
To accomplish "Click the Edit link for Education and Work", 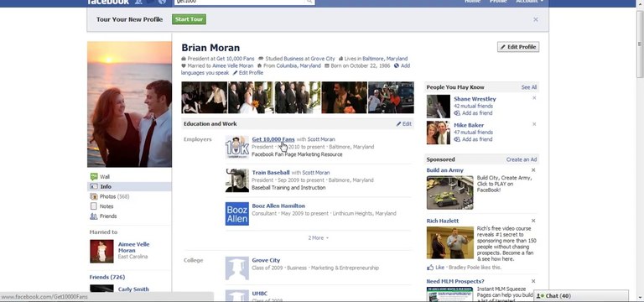I will click(403, 123).
